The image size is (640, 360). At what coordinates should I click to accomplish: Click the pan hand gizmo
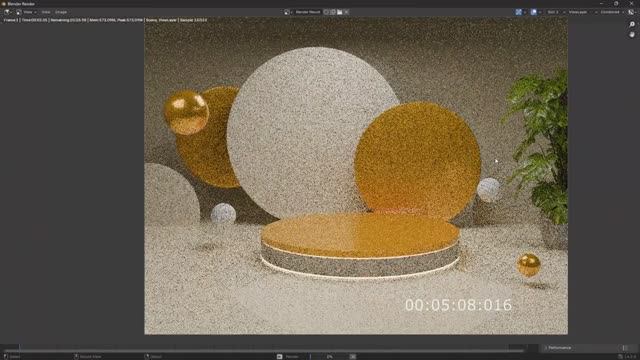click(x=632, y=35)
